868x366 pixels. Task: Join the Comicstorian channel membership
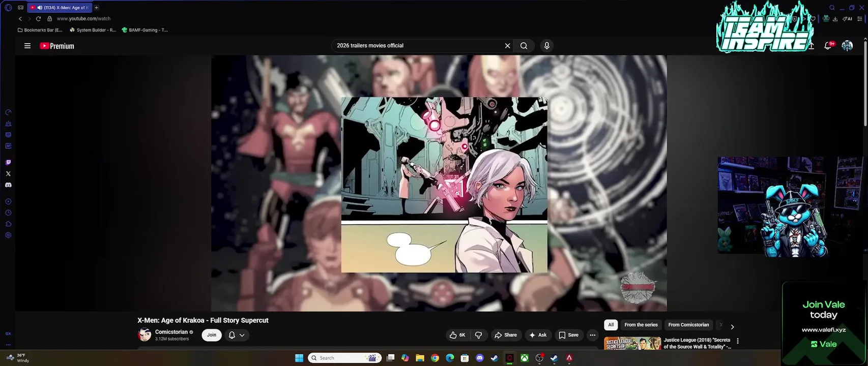pyautogui.click(x=212, y=335)
